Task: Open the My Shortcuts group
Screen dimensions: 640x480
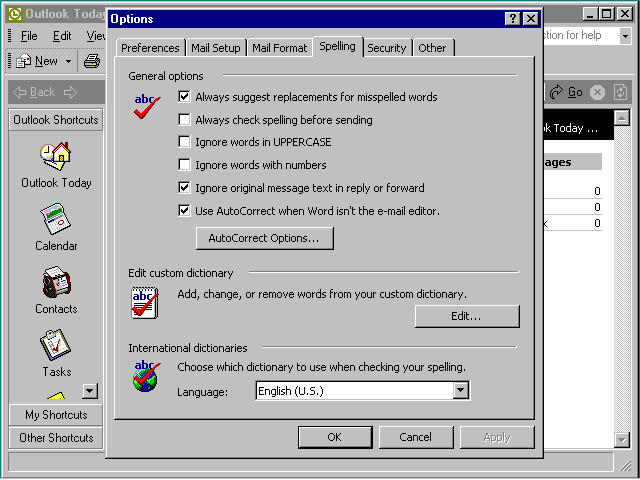Action: (x=56, y=415)
